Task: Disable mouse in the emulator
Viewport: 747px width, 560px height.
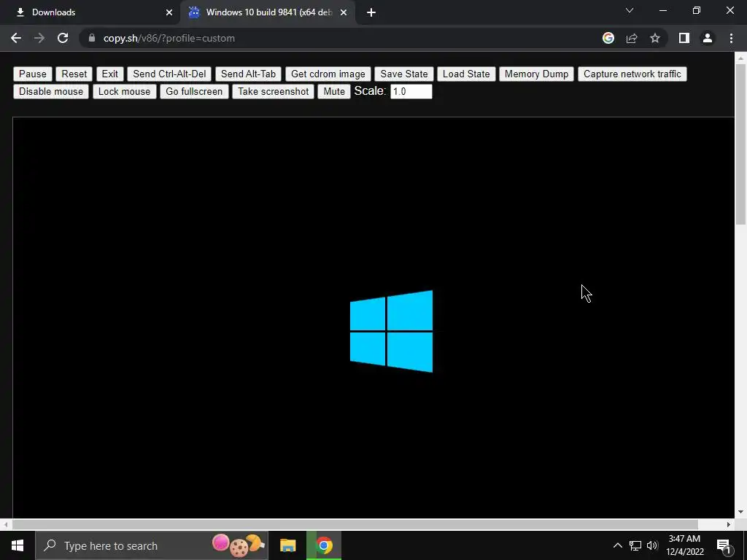Action: tap(51, 91)
